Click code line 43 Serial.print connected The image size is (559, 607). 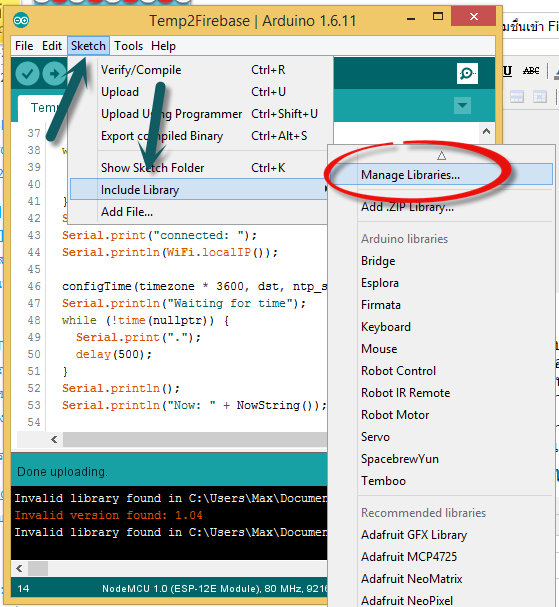coord(159,235)
